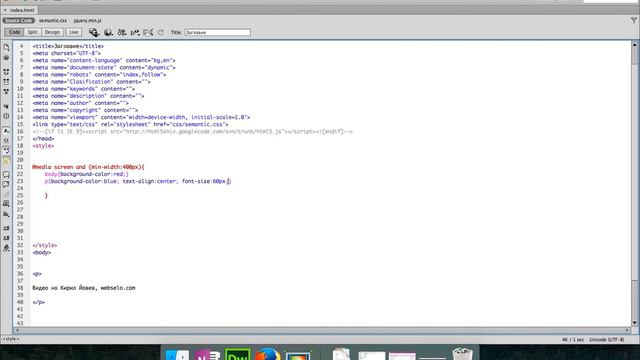Open the Multiscreen preview menu icon
640x360 pixels.
point(94,32)
